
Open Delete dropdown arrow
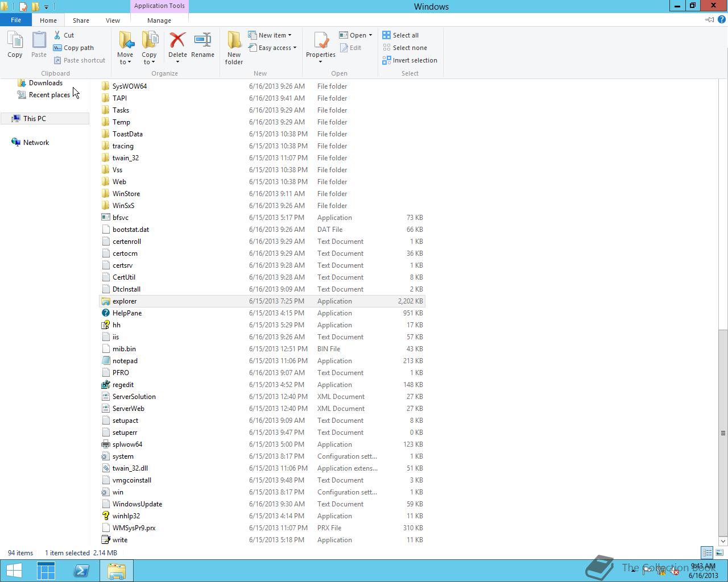click(x=177, y=61)
